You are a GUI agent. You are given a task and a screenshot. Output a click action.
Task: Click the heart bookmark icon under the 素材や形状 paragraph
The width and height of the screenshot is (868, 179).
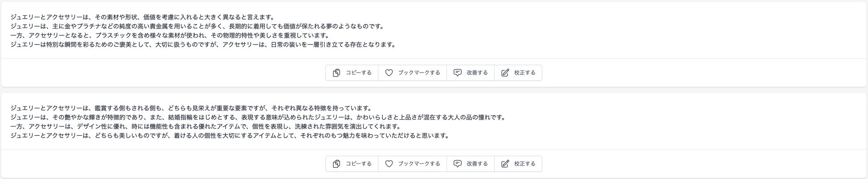[x=389, y=73]
